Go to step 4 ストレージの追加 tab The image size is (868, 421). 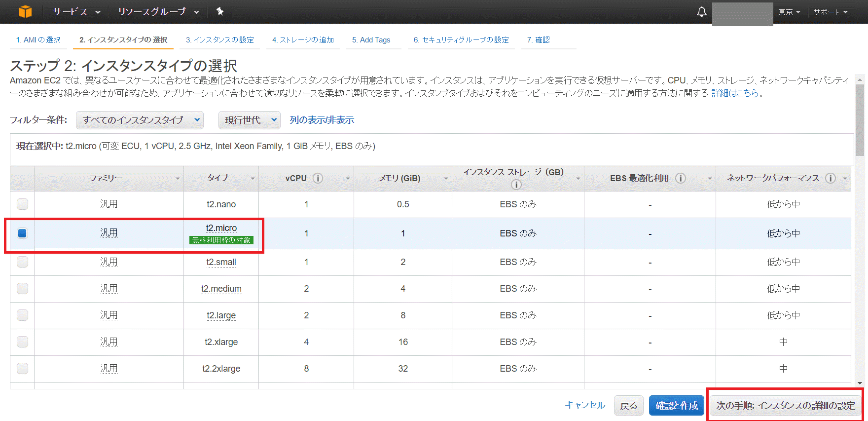coord(303,39)
